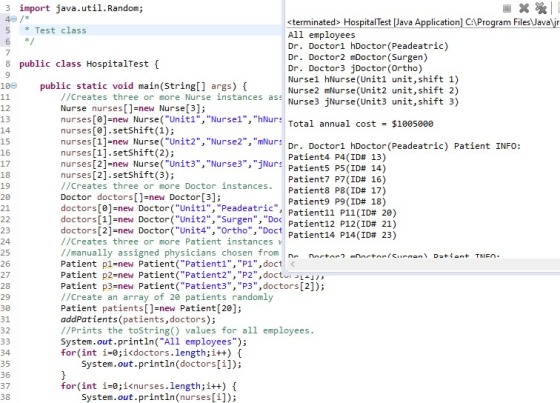Click comment '//Creates three or more Doctor instances.'

pyautogui.click(x=166, y=186)
